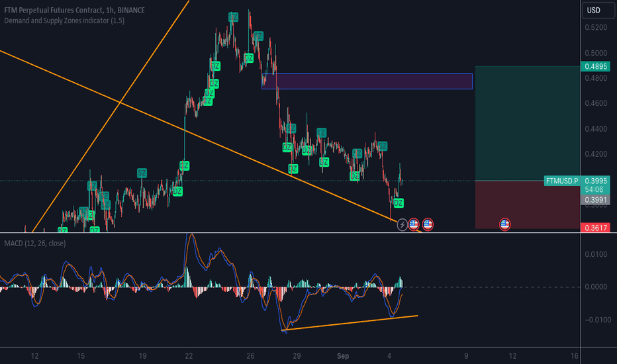Click the 0.5200 price axis label
The height and width of the screenshot is (364, 617).
596,28
